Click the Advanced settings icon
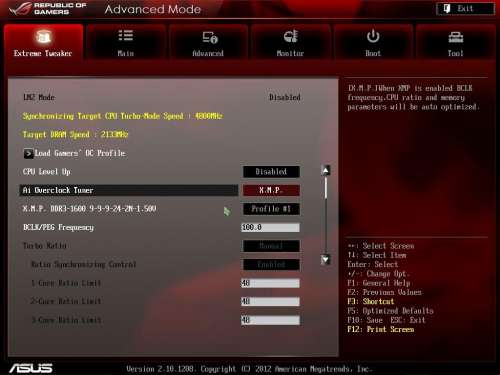This screenshot has height=375, width=500. pos(210,37)
